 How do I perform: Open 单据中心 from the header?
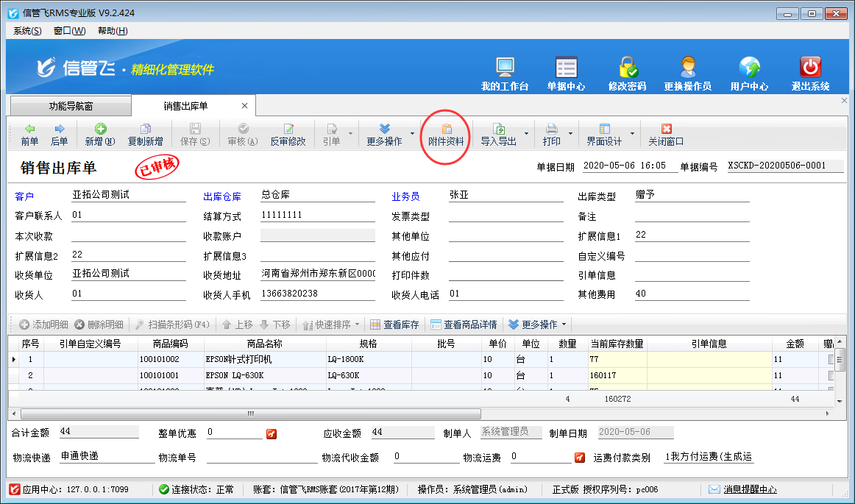566,74
